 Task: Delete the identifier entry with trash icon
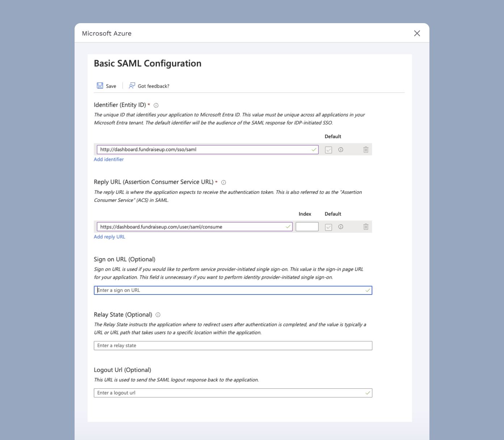[366, 149]
